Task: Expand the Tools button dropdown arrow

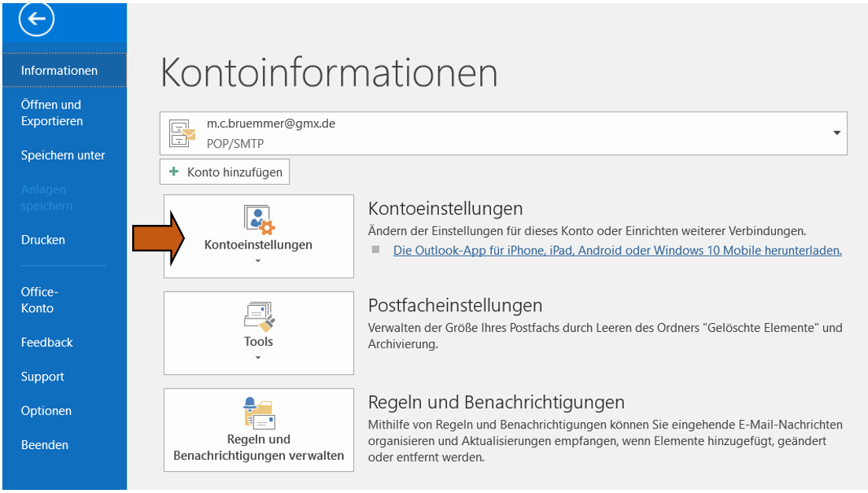Action: tap(258, 358)
